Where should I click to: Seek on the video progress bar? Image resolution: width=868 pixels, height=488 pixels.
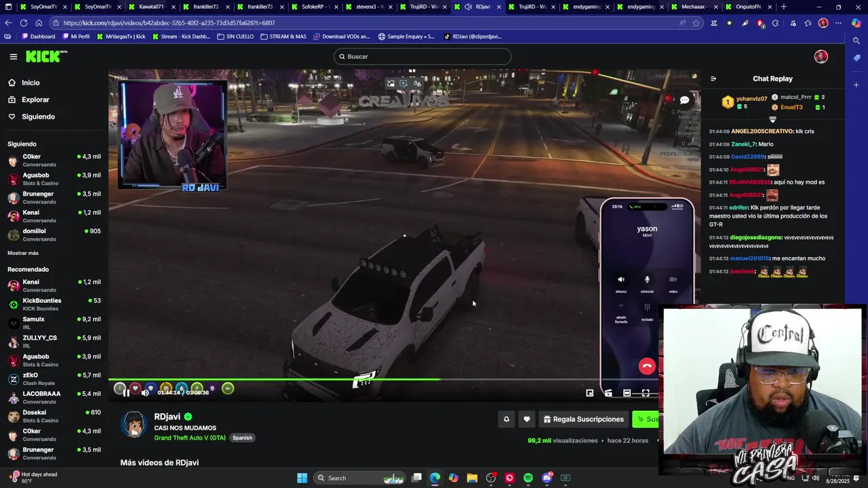[x=404, y=380]
